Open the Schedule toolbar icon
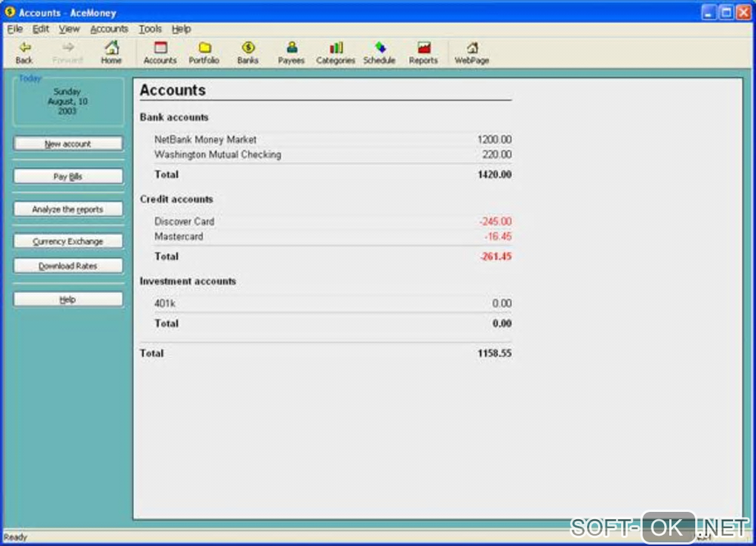 click(379, 53)
